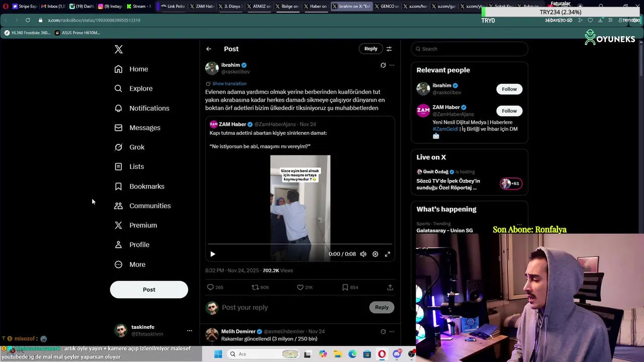The width and height of the screenshot is (644, 362).
Task: Open ibrahim's profile avatar in the post
Action: click(x=212, y=68)
